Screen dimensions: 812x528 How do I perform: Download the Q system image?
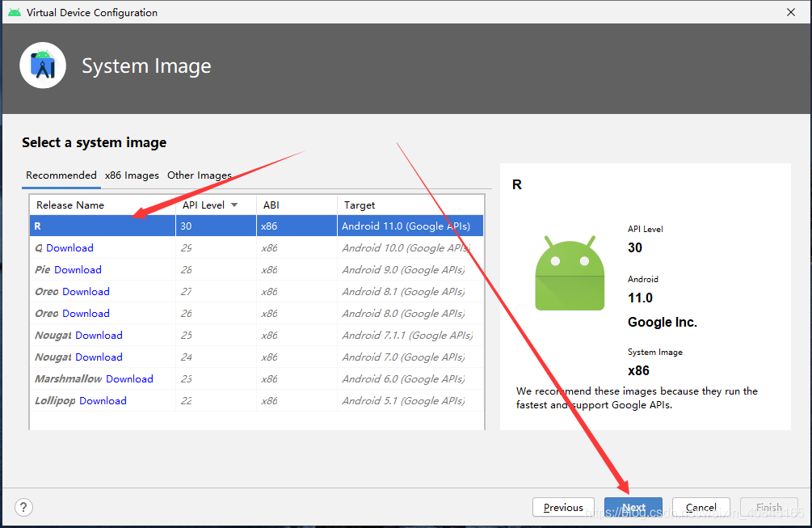pos(70,247)
